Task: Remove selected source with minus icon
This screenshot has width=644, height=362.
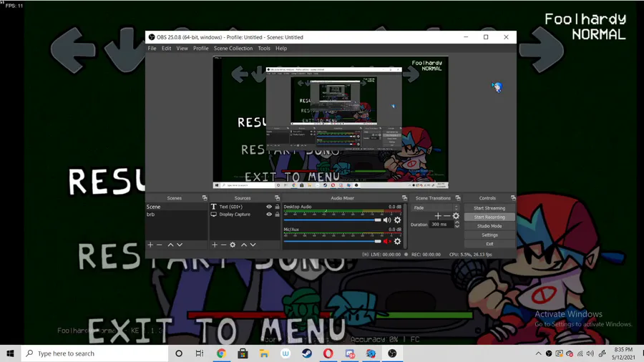Action: 223,245
